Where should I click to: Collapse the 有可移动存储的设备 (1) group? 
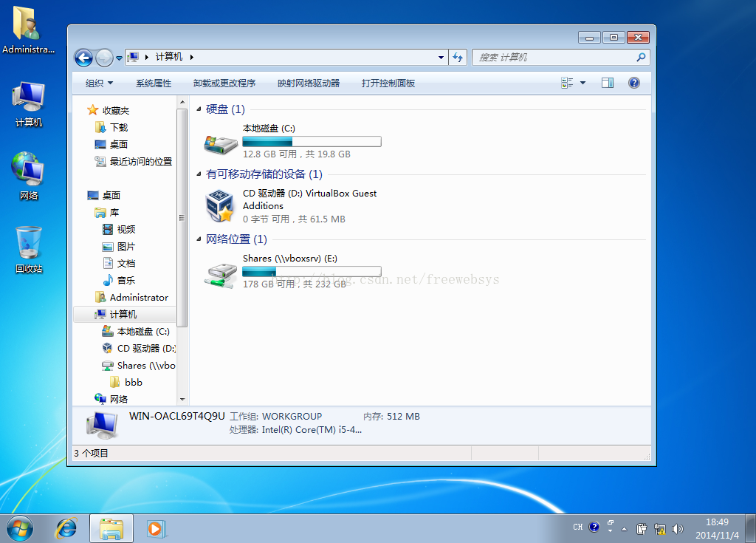tap(199, 174)
